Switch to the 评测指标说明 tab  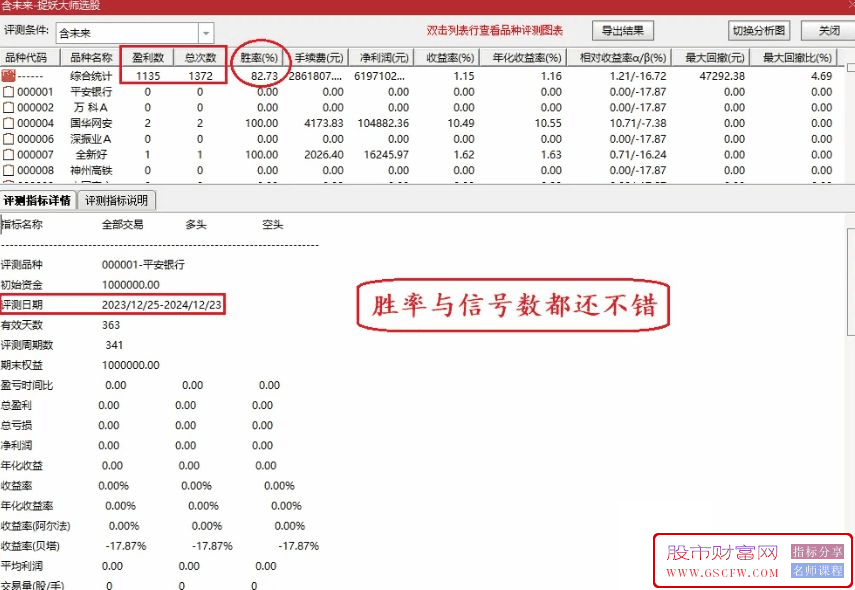pyautogui.click(x=116, y=201)
